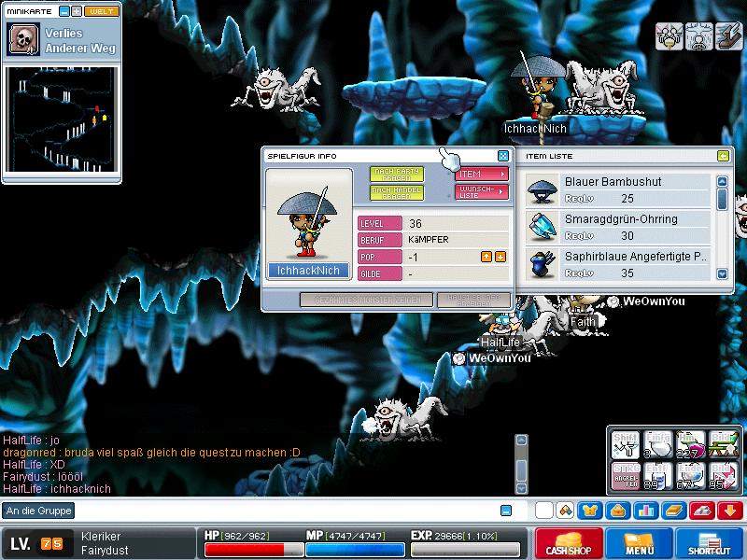Viewport: 747px width, 560px height.
Task: Click Nach Party fragen button
Action: click(397, 174)
